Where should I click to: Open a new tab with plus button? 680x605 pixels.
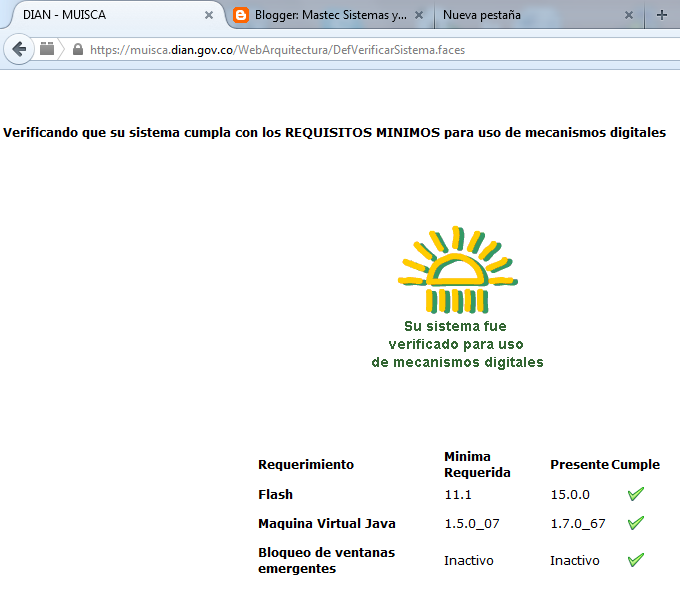coord(662,15)
